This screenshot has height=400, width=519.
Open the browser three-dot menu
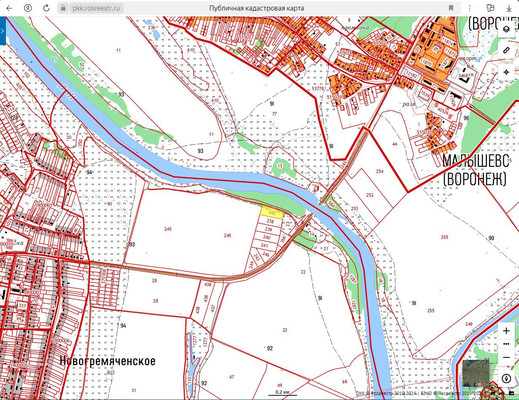(470, 8)
